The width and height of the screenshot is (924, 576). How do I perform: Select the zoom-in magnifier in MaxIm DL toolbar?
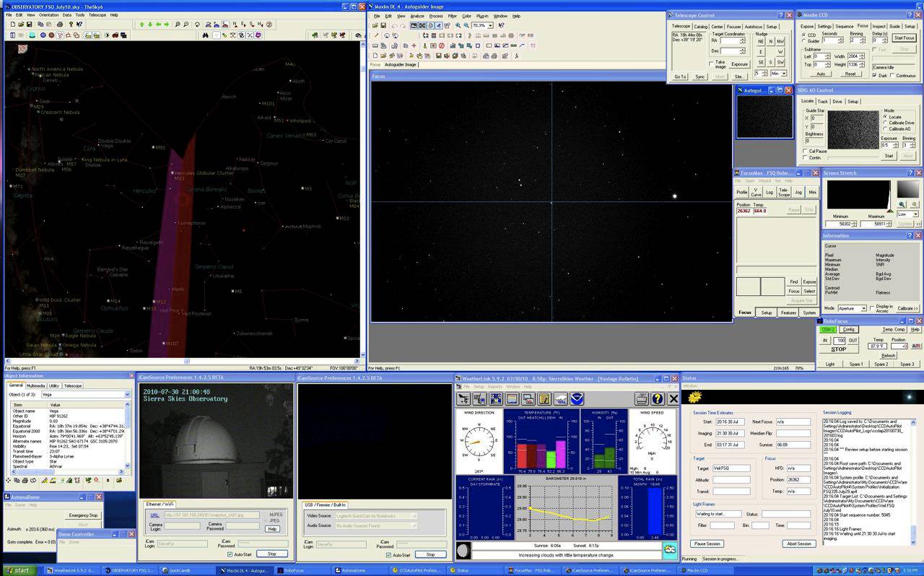click(458, 25)
